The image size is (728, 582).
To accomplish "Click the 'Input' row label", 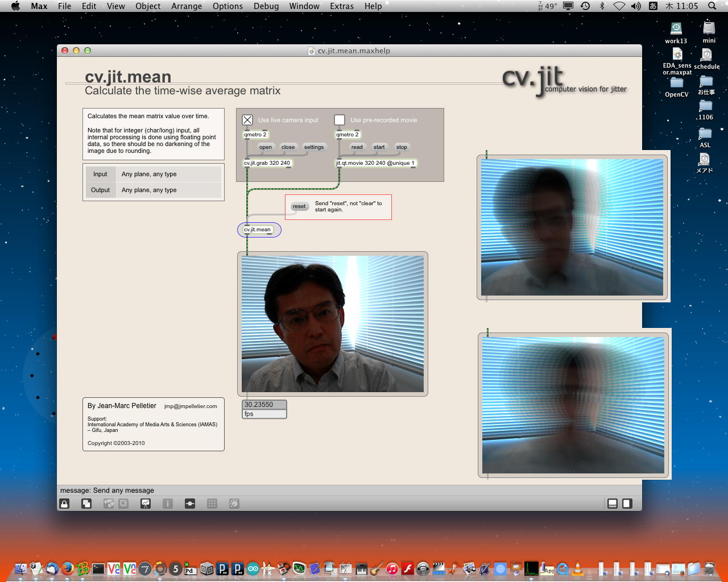I will pos(100,174).
